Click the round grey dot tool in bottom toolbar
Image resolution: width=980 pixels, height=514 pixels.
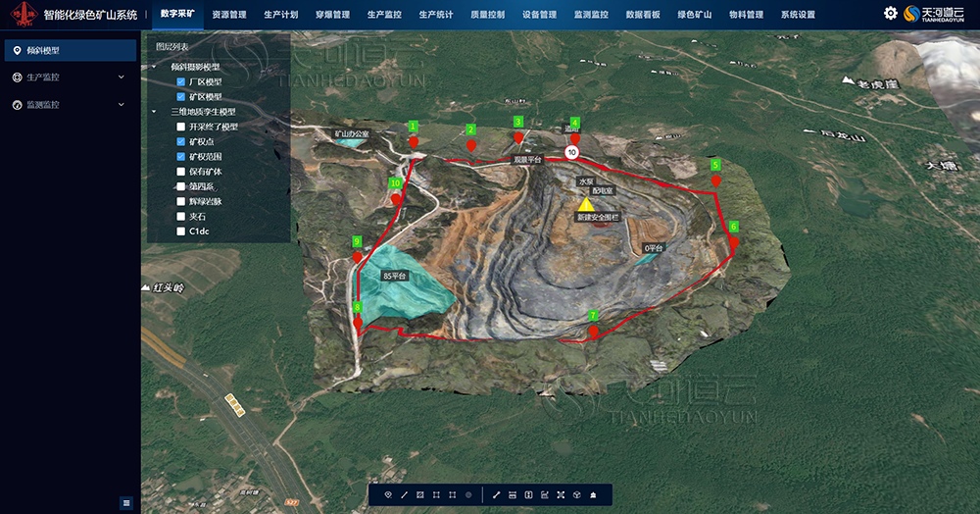(468, 494)
